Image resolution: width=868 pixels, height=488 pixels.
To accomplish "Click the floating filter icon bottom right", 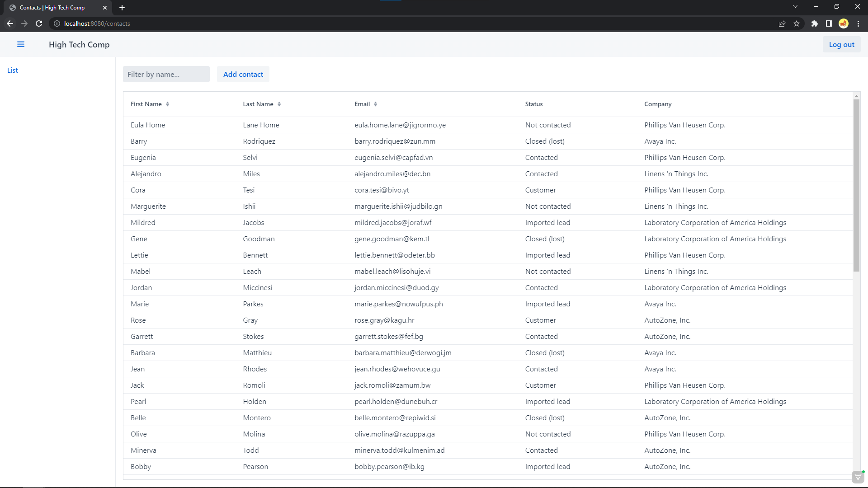I will (x=857, y=477).
